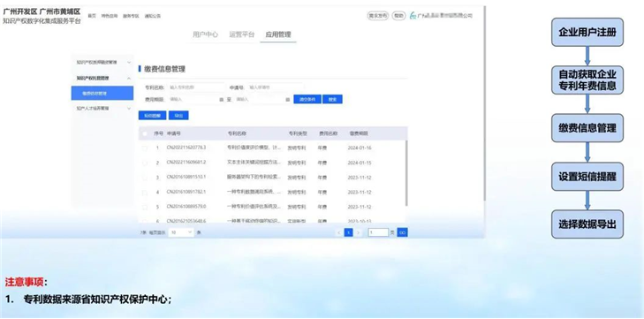Image resolution: width=644 pixels, height=319 pixels.
Task: Click the GO pagination button
Action: coord(403,232)
